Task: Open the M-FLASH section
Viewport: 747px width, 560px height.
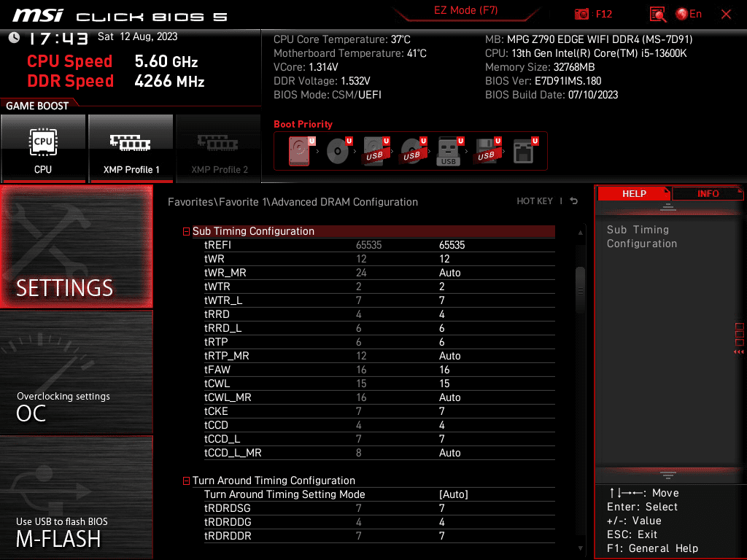Action: coord(76,497)
